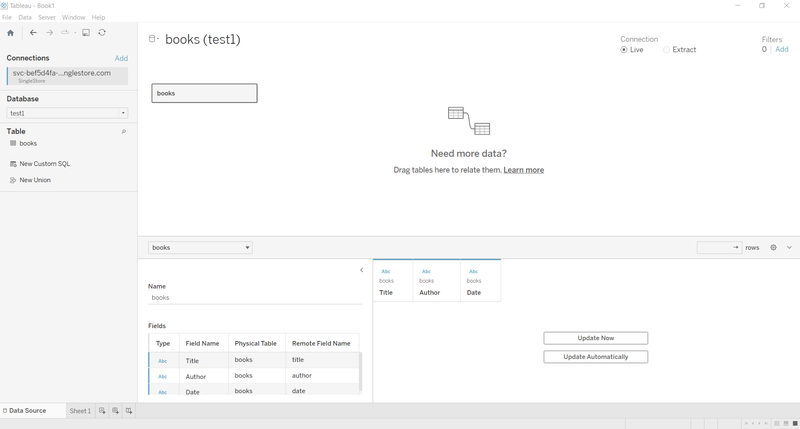800x429 pixels.
Task: Click the New Story icon
Action: (129, 411)
